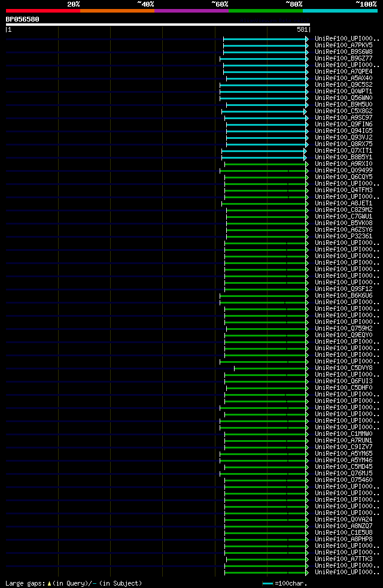This screenshot has width=383, height=588.
Task: Select the UniRef100_A7RUN1 label
Action: (x=344, y=441)
